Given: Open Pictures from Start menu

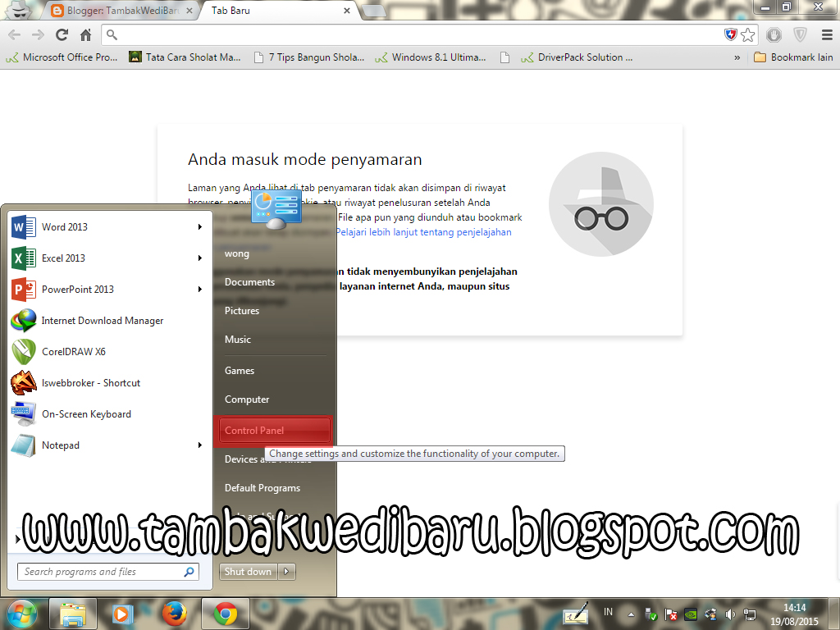Looking at the screenshot, I should [x=242, y=311].
